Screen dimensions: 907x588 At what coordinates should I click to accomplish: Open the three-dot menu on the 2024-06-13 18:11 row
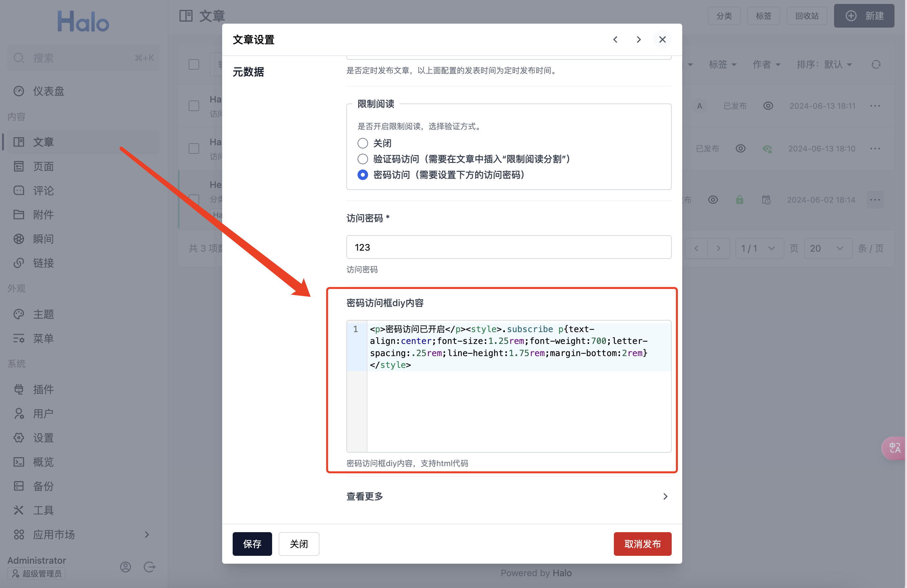[x=875, y=106]
